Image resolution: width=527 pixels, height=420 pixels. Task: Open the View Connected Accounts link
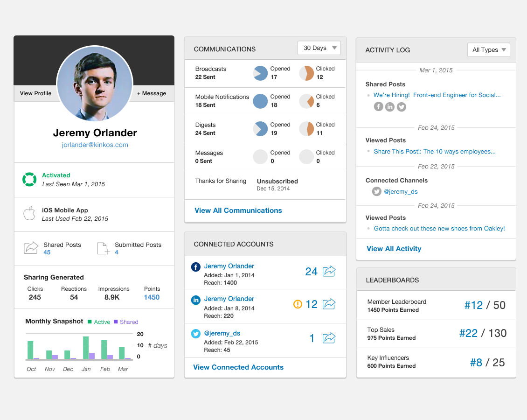pos(238,367)
